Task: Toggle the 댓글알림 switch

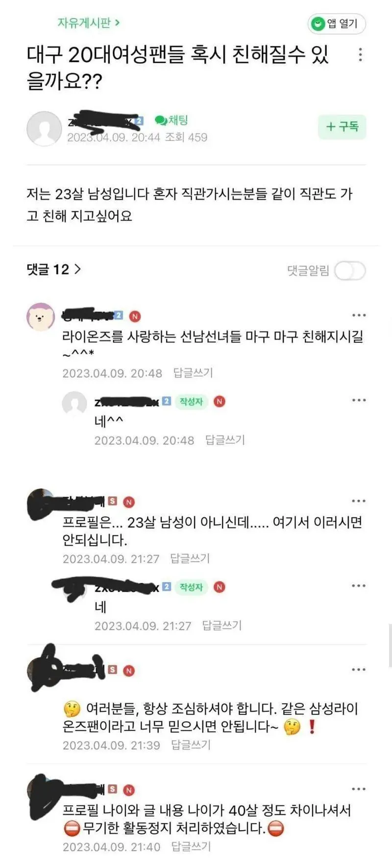Action: pyautogui.click(x=350, y=271)
